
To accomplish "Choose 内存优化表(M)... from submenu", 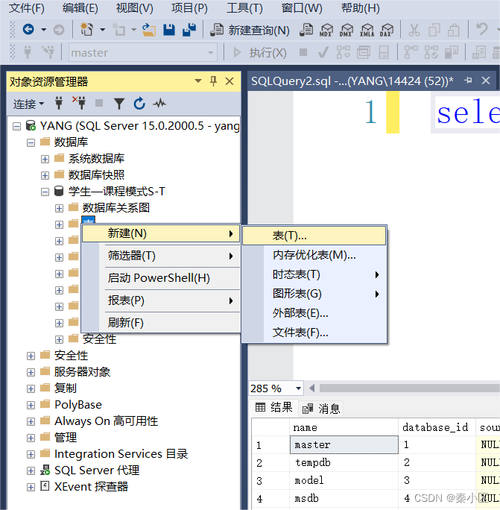I will pos(314,255).
